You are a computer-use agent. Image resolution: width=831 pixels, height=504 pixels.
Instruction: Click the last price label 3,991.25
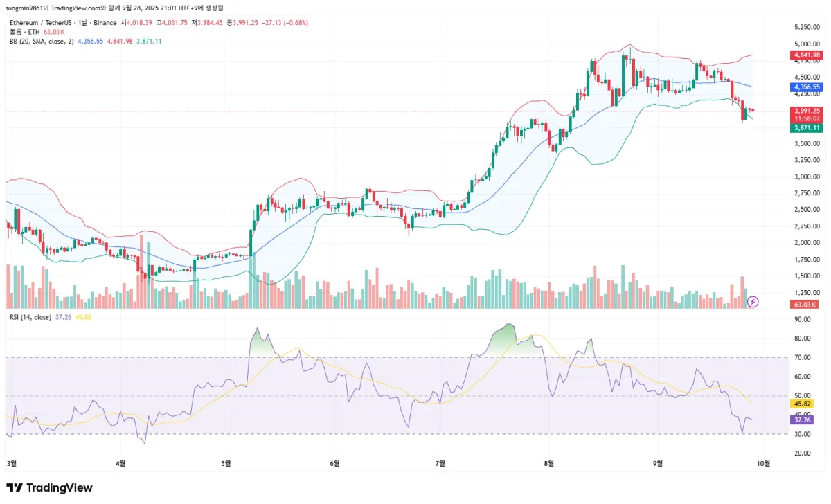pyautogui.click(x=805, y=110)
